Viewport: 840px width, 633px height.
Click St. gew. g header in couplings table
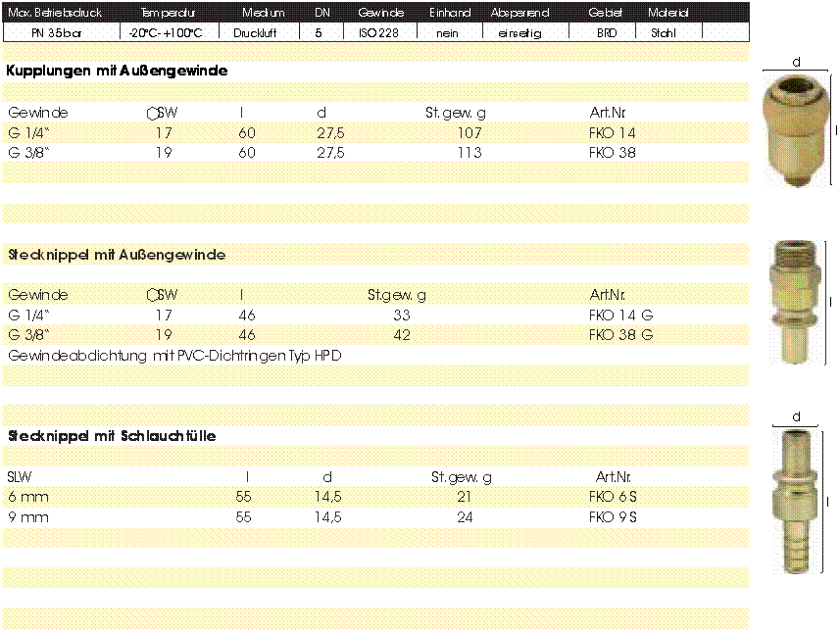pyautogui.click(x=456, y=113)
